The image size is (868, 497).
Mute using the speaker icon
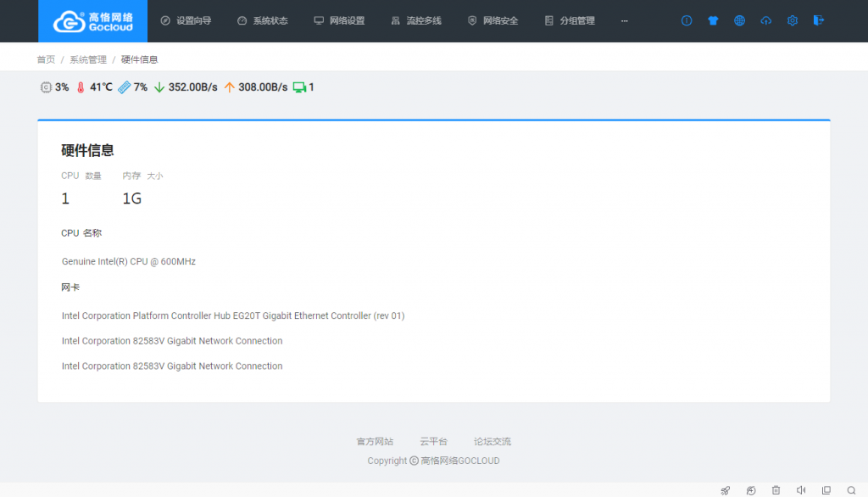[801, 490]
